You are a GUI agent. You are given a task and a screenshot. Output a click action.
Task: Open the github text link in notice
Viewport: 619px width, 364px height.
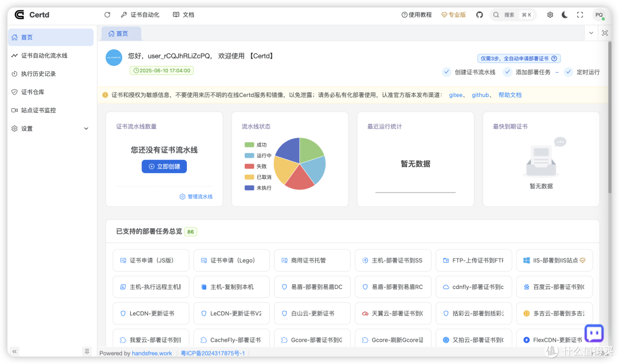(x=480, y=95)
